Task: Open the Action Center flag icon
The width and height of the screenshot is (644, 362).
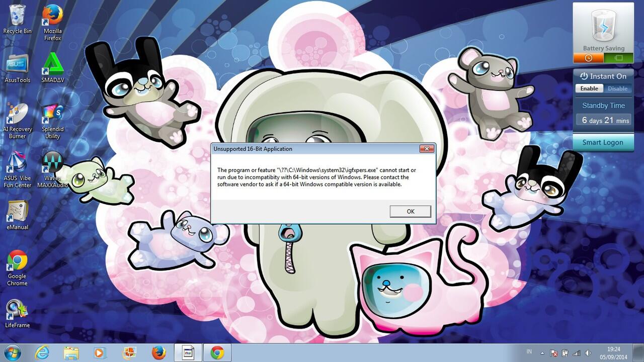Action: [x=553, y=353]
